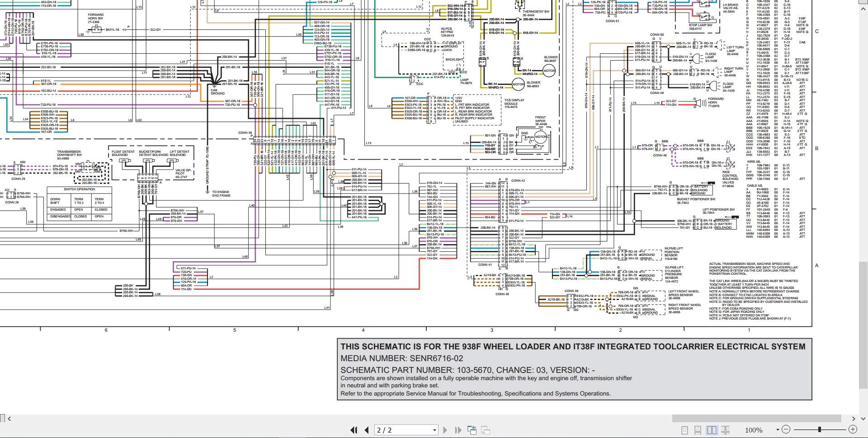The width and height of the screenshot is (868, 438).
Task: Go to the previous page
Action: click(367, 430)
